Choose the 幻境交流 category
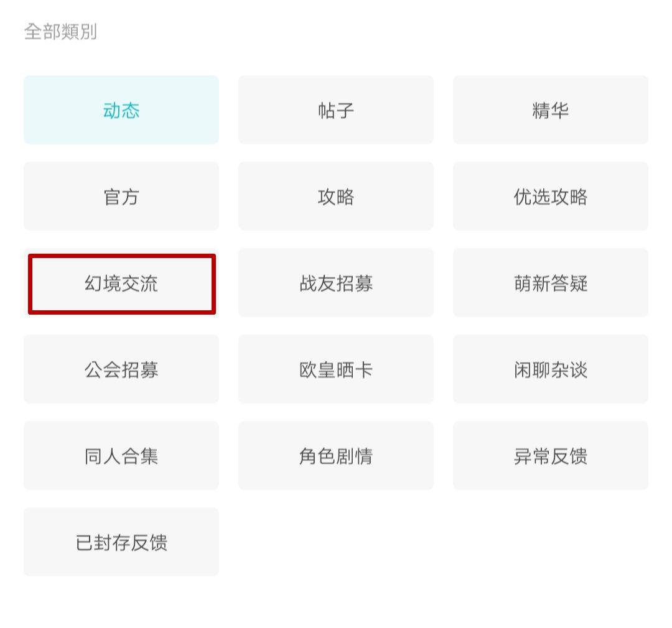Screen dimensions: 672x628 pos(121,284)
